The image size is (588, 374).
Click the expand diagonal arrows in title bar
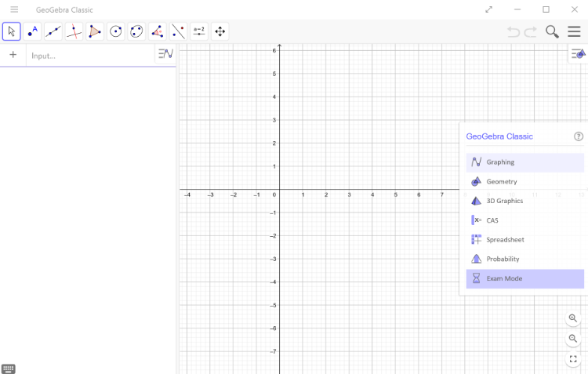(x=488, y=9)
